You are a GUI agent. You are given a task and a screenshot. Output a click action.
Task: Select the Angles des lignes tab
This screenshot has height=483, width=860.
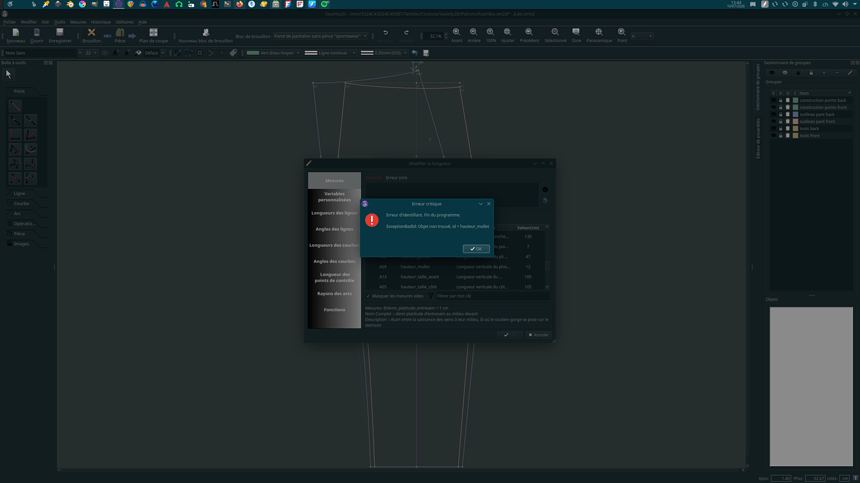[334, 229]
